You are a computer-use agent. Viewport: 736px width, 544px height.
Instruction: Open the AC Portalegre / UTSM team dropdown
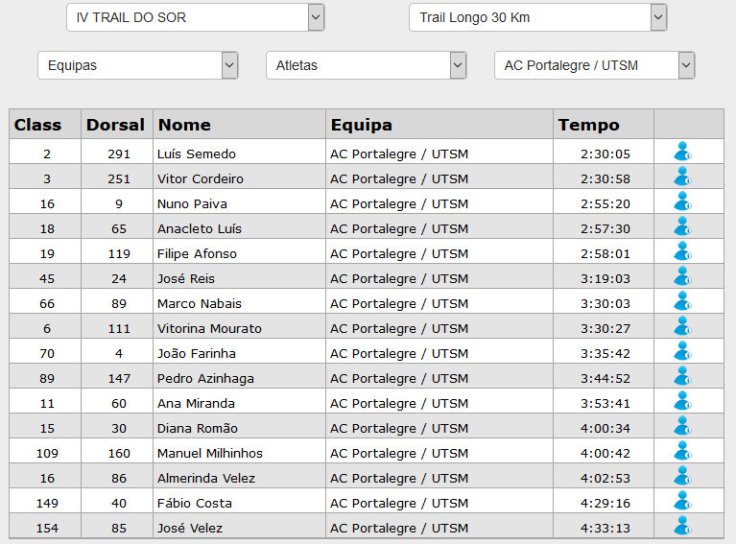(594, 66)
